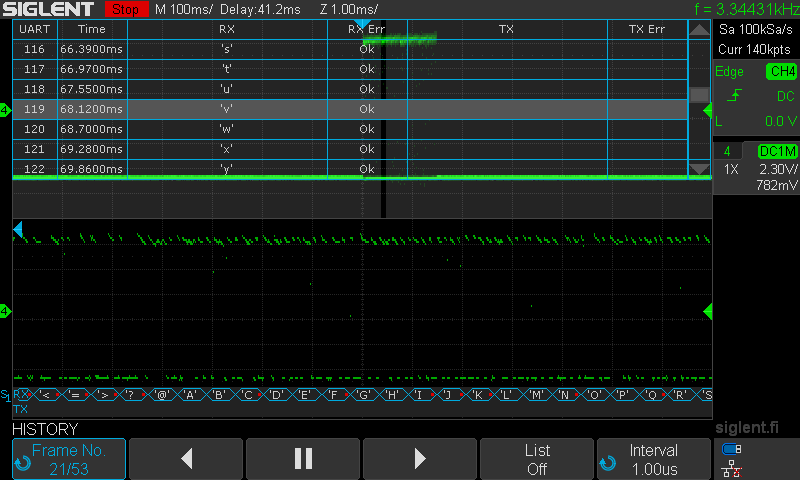
Task: Click the M 100ms/ timebase readout
Action: pos(184,9)
